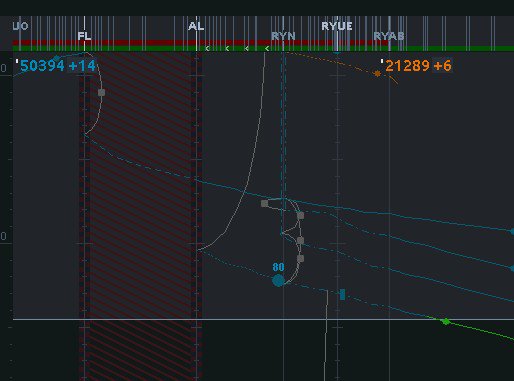Viewport: 514px width, 381px height.
Task: Select train label 21289
Action: pos(407,66)
